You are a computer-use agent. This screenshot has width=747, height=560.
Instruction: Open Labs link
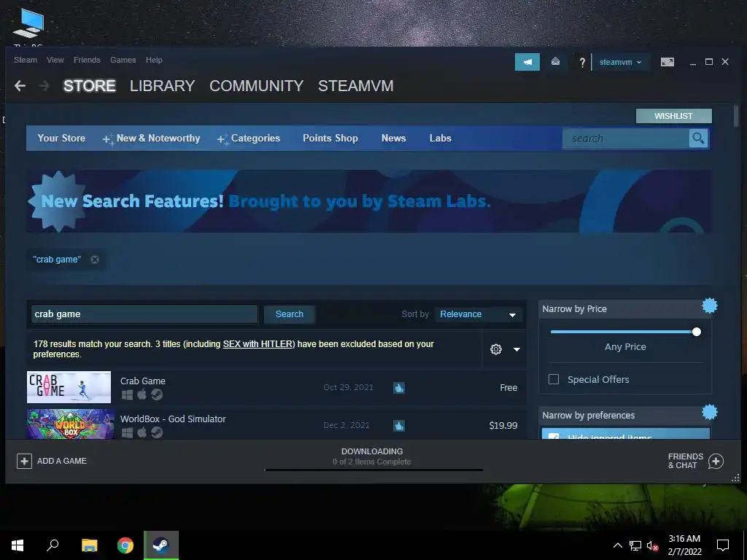[x=440, y=138]
